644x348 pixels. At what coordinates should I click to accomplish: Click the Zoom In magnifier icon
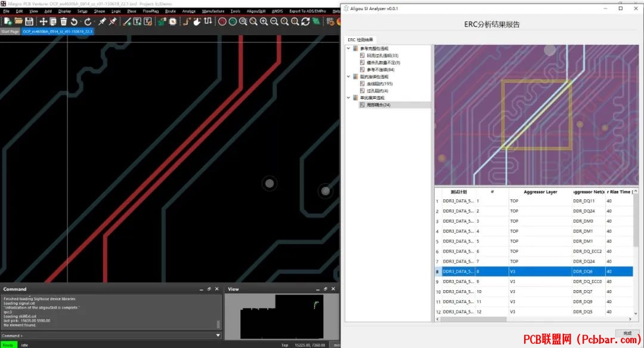[x=264, y=21]
